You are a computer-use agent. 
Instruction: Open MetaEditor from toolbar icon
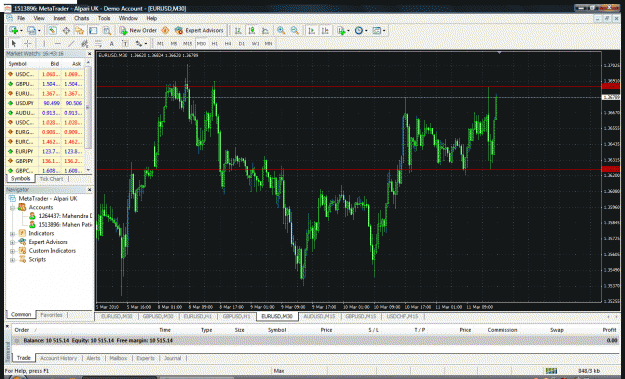165,30
